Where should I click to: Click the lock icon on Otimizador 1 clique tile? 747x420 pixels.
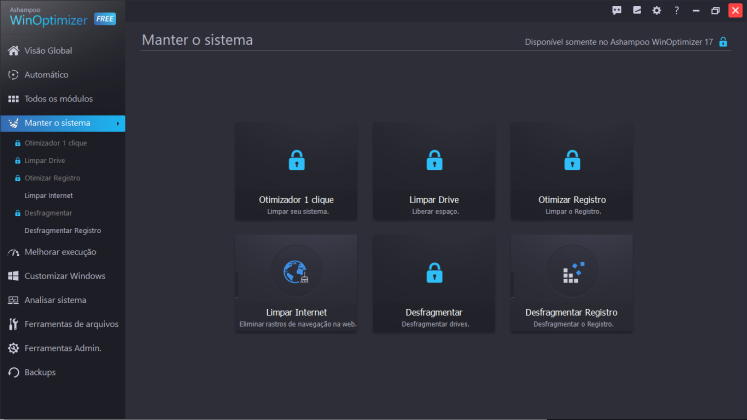click(296, 160)
